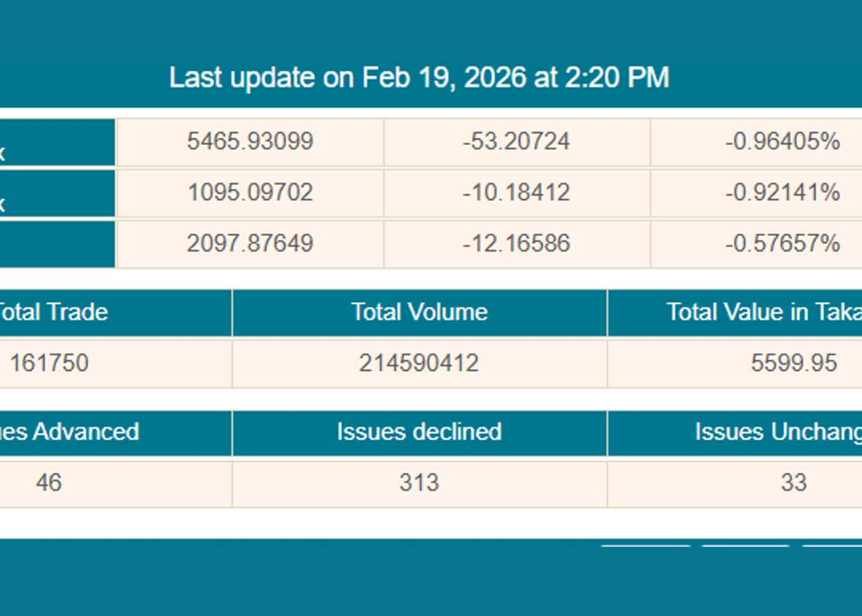Screen dimensions: 862x616
Task: Click the percentage change -0.57657%
Action: pyautogui.click(x=782, y=243)
